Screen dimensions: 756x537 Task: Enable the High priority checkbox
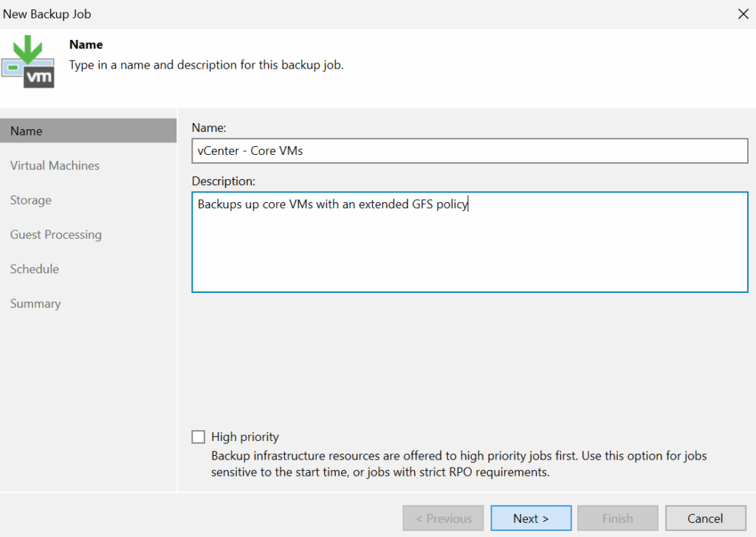coord(198,437)
